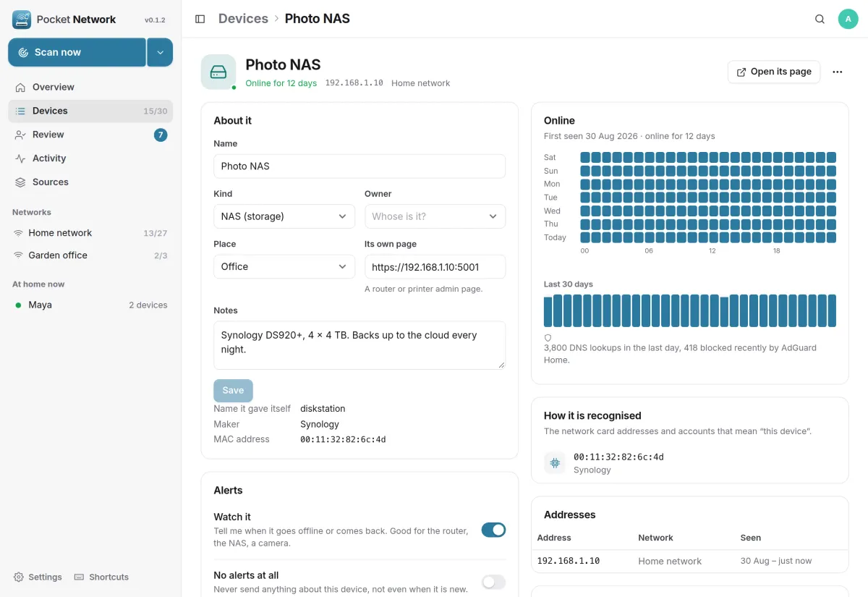Click the first Today cell in Online heatmap
The height and width of the screenshot is (597, 868).
[585, 237]
